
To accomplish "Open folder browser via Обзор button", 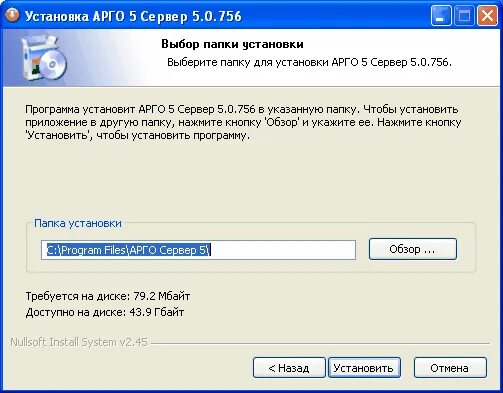I will [413, 249].
